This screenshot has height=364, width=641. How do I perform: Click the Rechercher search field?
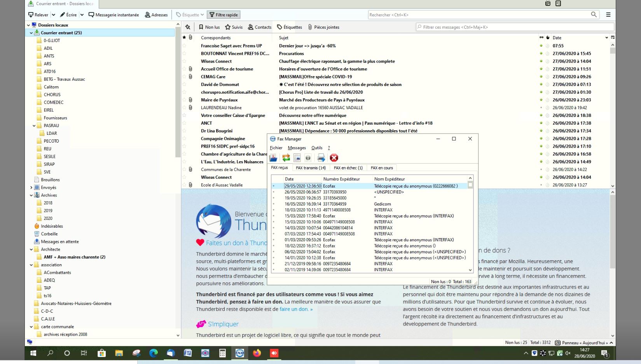478,15
